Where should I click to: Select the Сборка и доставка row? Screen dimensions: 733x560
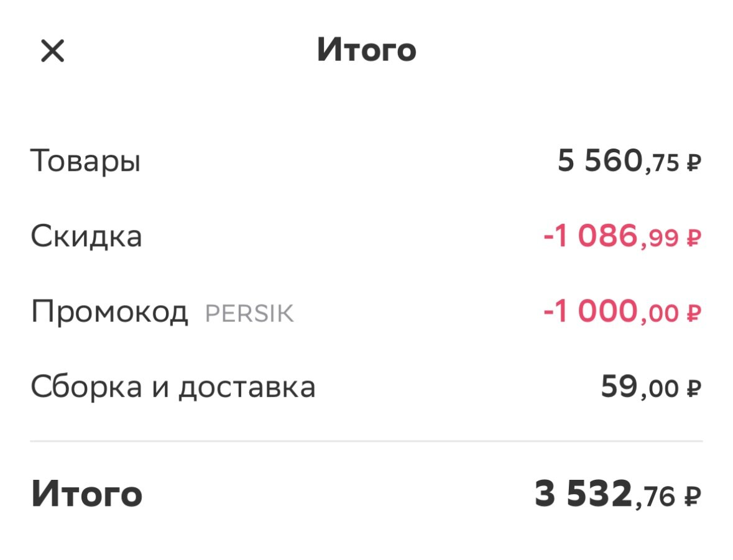click(x=174, y=387)
